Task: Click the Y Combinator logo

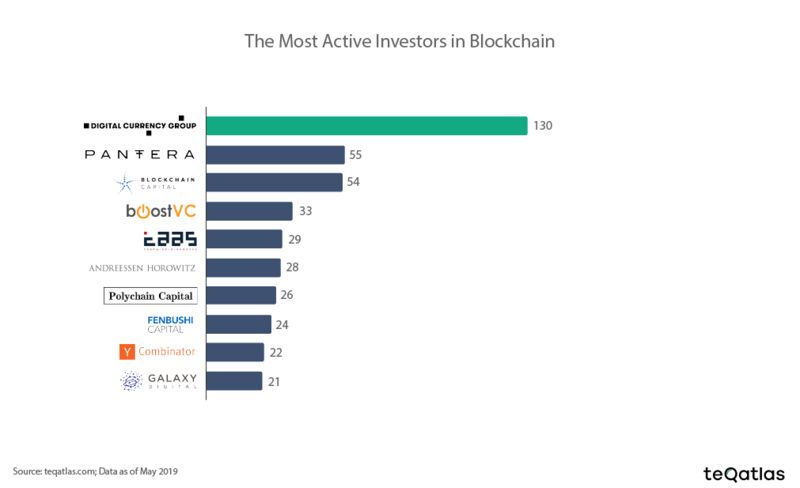Action: (157, 352)
